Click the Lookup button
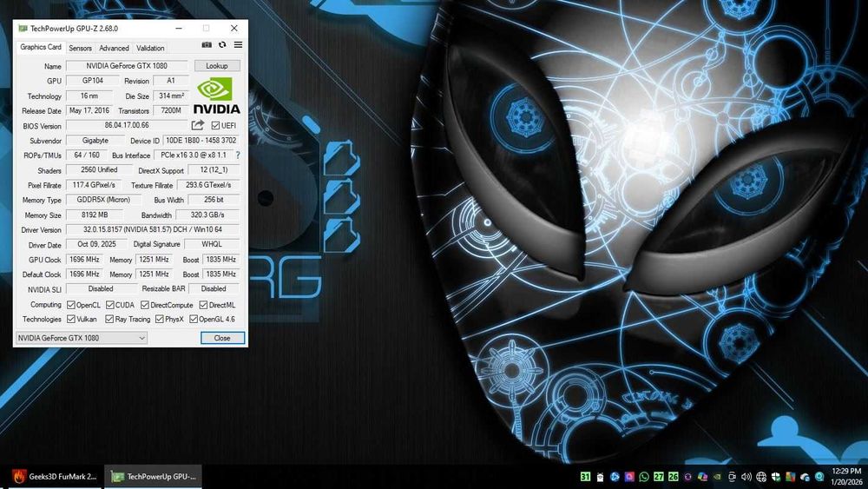 tap(217, 66)
